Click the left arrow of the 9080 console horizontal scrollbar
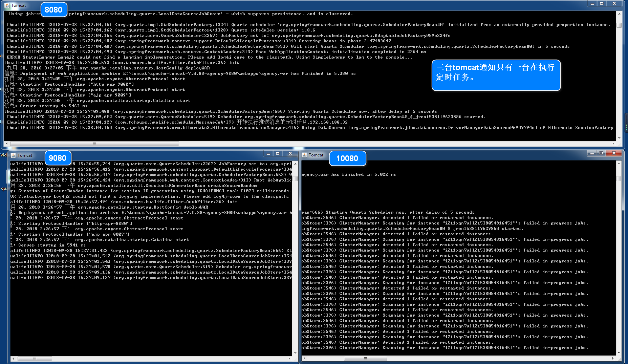The height and width of the screenshot is (364, 628). (x=13, y=359)
